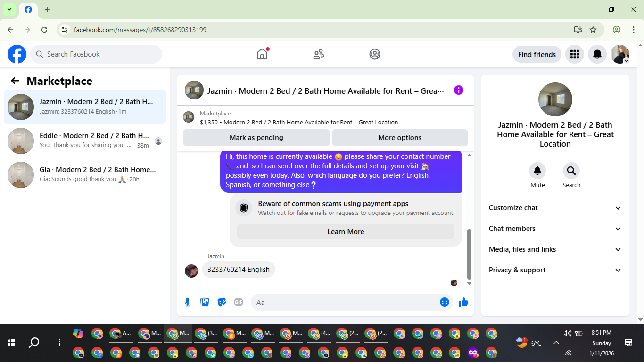Open the Friends icon in top navigation
The width and height of the screenshot is (644, 362).
tap(319, 54)
